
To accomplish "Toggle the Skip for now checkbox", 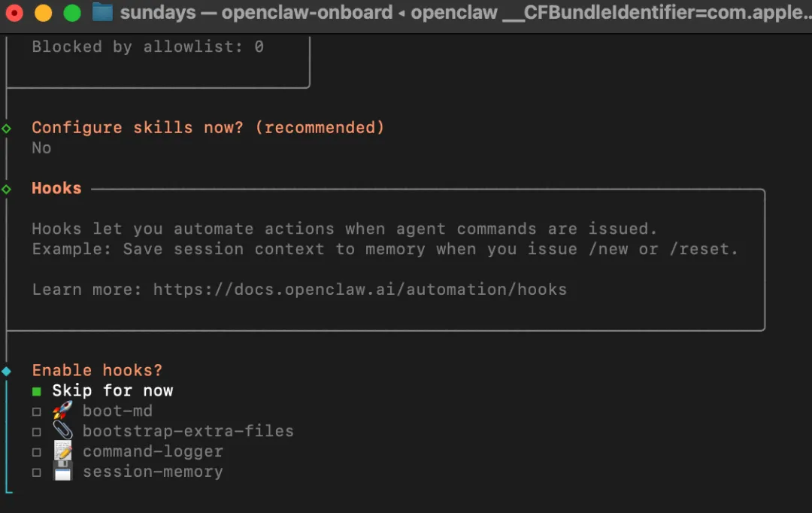I will [x=36, y=391].
